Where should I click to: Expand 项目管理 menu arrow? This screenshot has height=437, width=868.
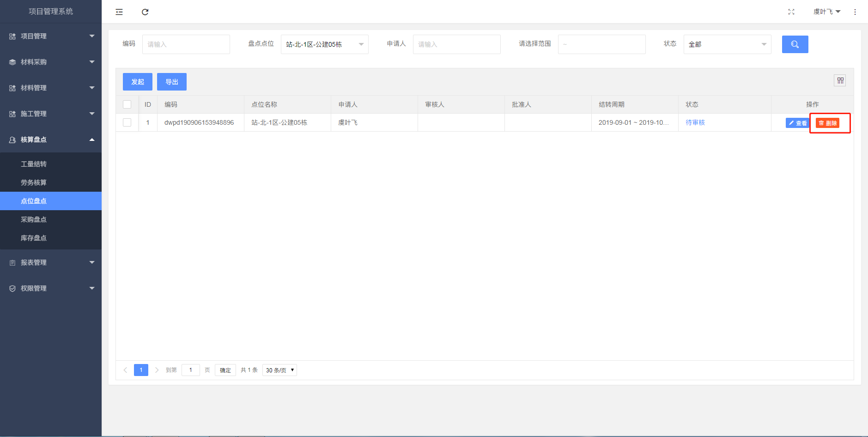(x=92, y=36)
